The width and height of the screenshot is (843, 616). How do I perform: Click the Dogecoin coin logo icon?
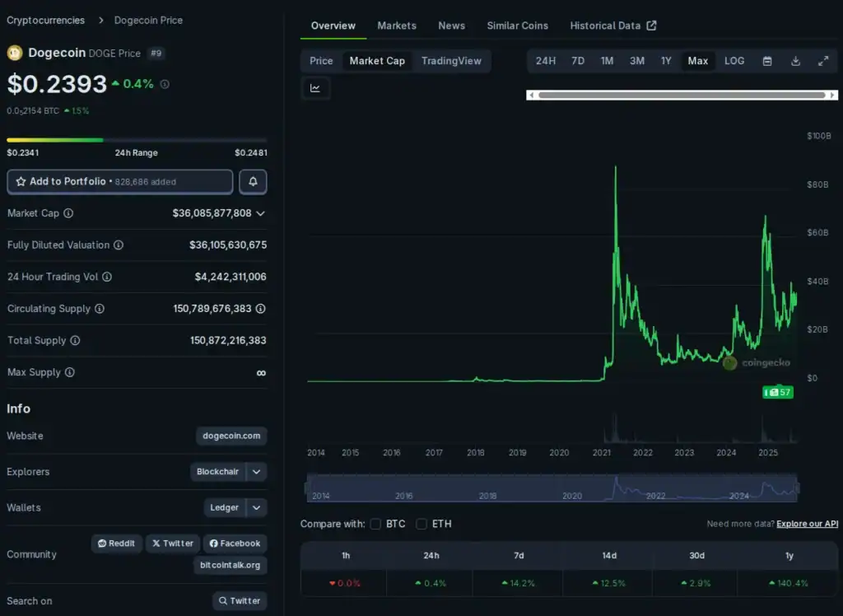click(15, 53)
